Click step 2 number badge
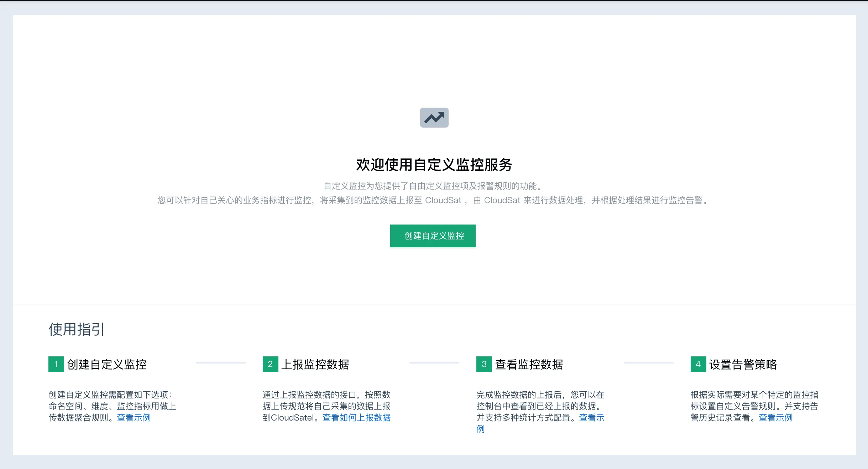This screenshot has width=868, height=469. pos(270,364)
